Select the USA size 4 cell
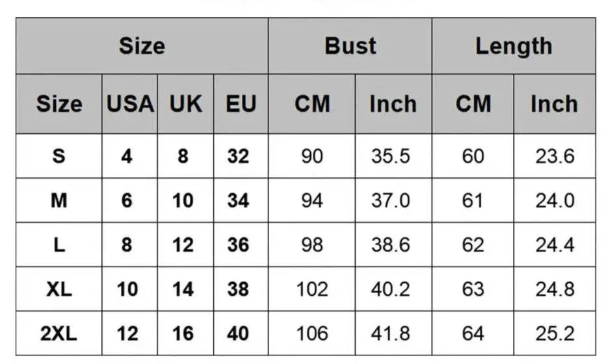 coord(127,157)
